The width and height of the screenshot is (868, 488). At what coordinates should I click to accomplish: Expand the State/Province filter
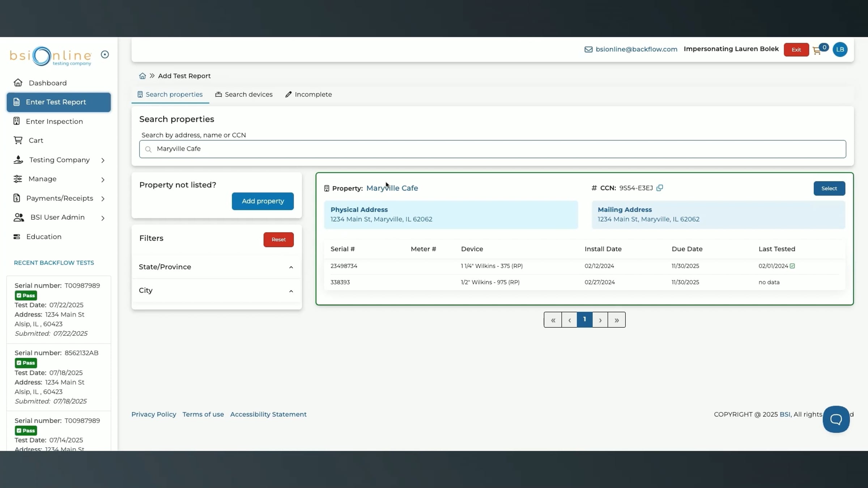coord(216,267)
